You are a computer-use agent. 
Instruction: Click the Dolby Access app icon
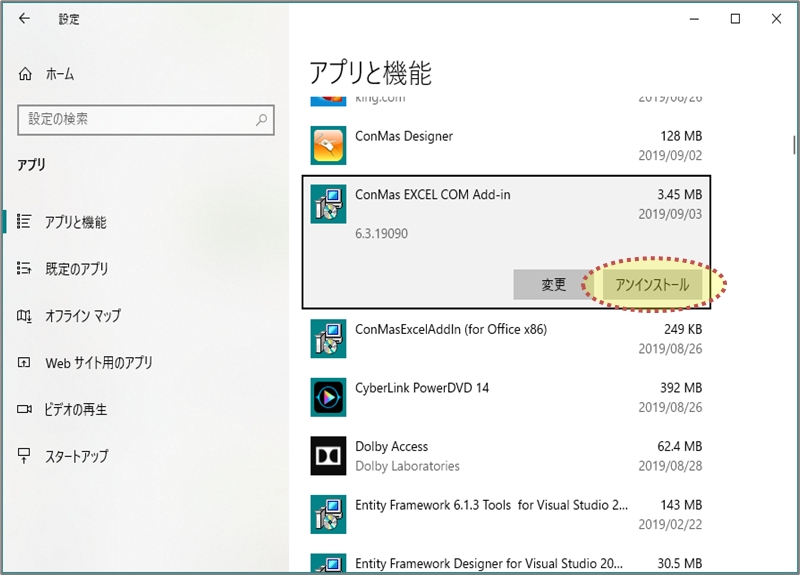coord(328,456)
